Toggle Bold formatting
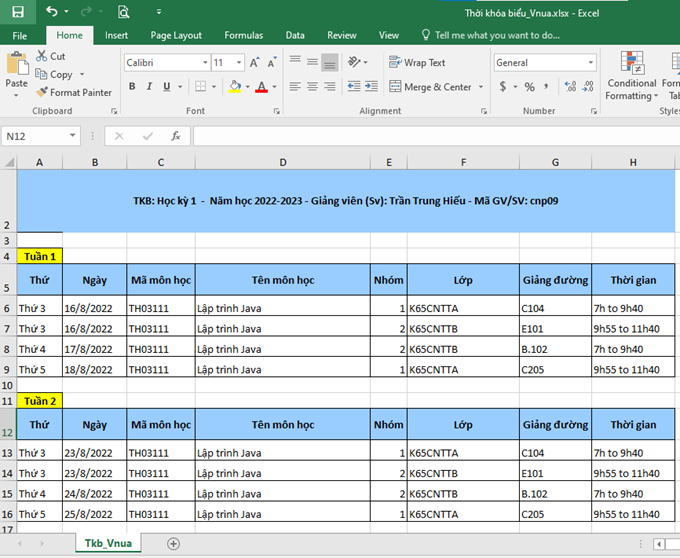The width and height of the screenshot is (680, 558). [132, 87]
